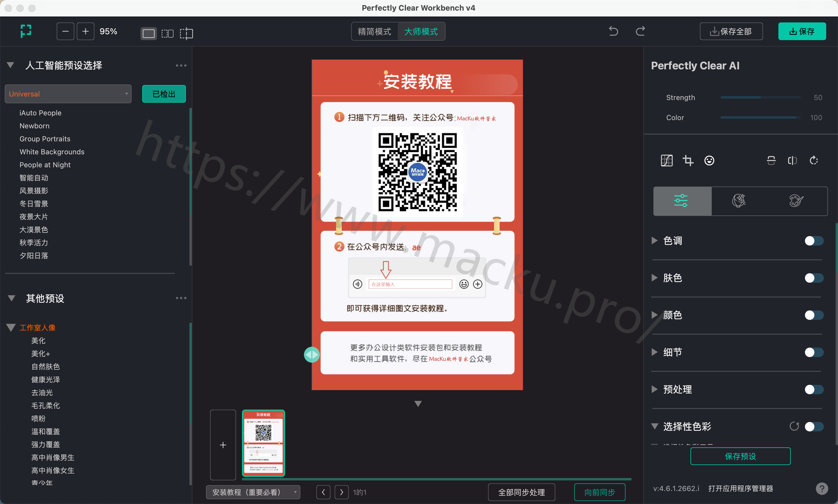
Task: Click the green 保存 button
Action: tap(802, 32)
